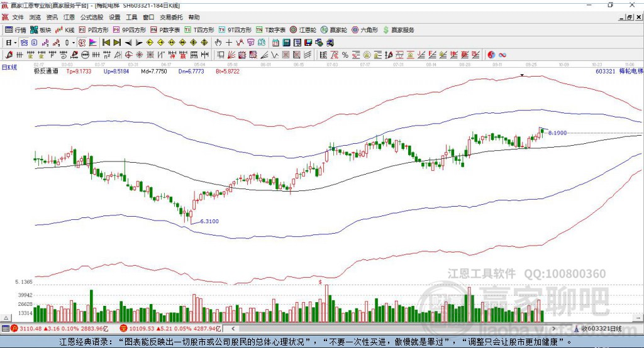Click the red floppy disk save icon
Screen dimensions: 644x348
[x=308, y=43]
